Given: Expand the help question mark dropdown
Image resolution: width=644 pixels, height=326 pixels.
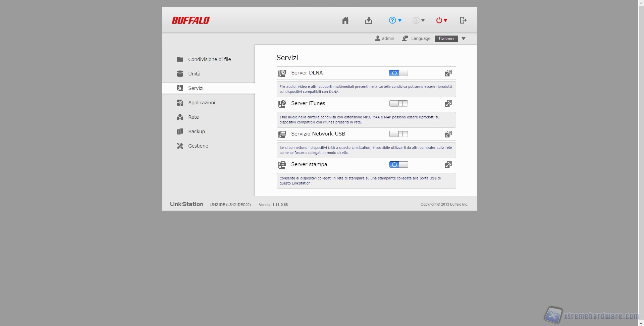Looking at the screenshot, I should click(395, 20).
